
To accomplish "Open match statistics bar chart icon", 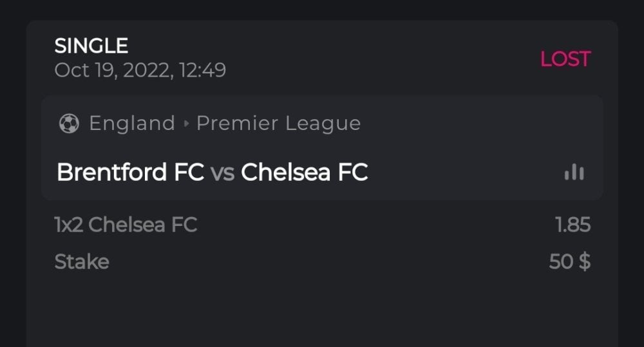I will pyautogui.click(x=574, y=173).
